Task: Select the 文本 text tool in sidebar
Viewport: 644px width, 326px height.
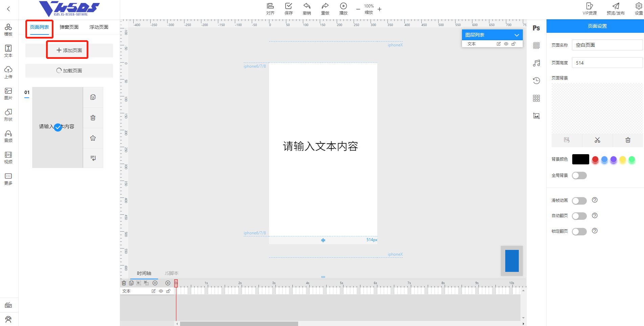Action: (x=8, y=51)
